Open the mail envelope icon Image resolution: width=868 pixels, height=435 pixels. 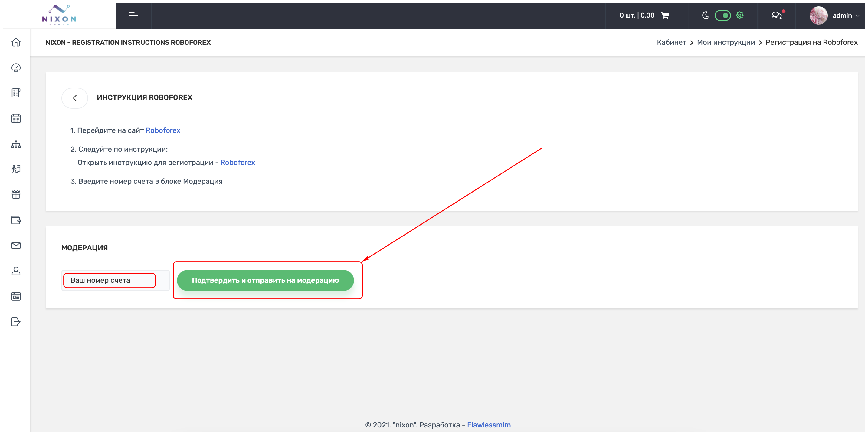tap(16, 246)
